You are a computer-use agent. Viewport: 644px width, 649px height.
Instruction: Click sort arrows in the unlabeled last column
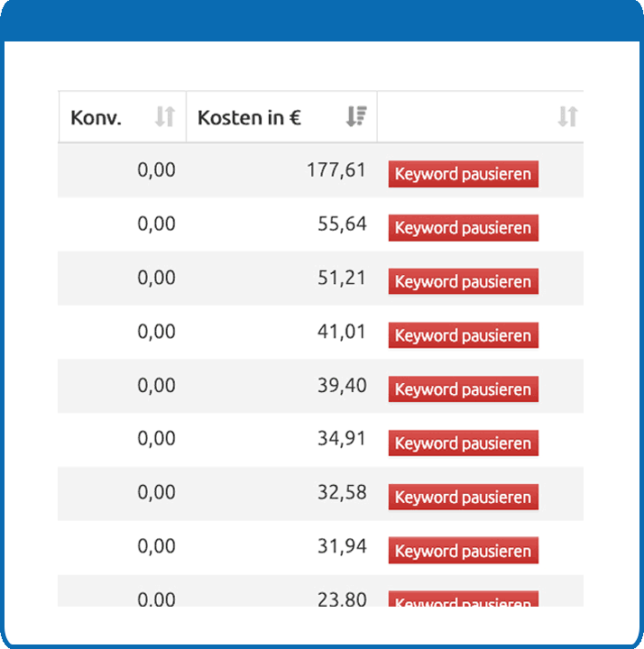click(568, 116)
